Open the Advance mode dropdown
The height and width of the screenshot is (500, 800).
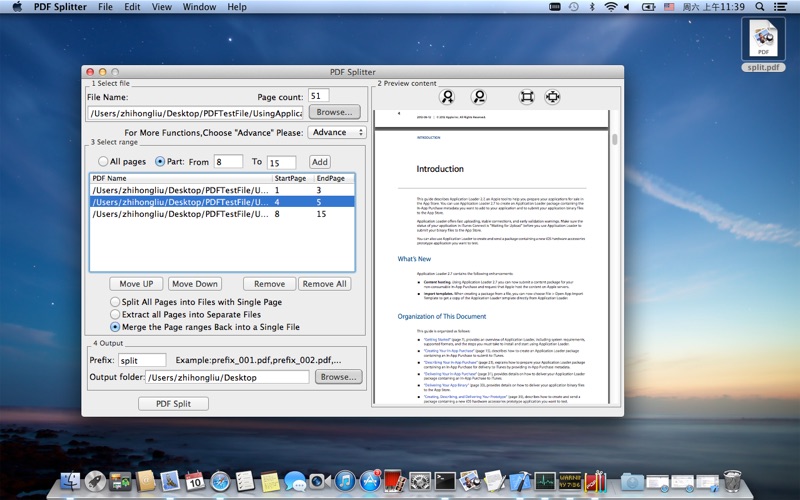(x=337, y=132)
